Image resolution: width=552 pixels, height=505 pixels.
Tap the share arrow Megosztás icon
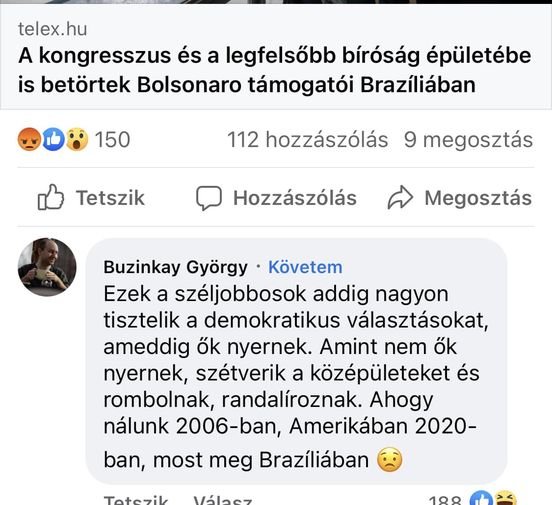400,198
